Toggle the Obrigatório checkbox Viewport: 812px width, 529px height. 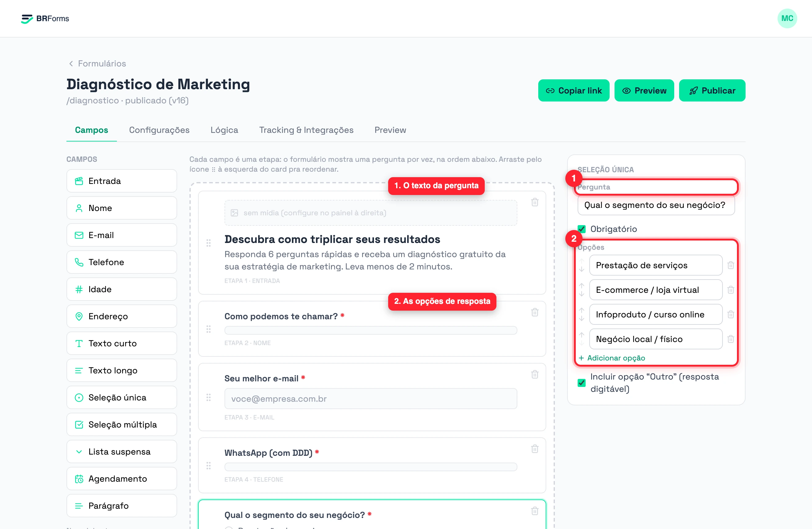pos(582,229)
